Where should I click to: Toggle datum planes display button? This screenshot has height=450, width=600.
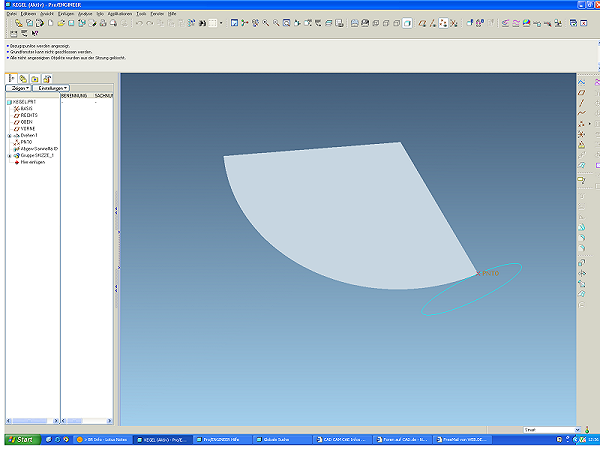tap(422, 23)
